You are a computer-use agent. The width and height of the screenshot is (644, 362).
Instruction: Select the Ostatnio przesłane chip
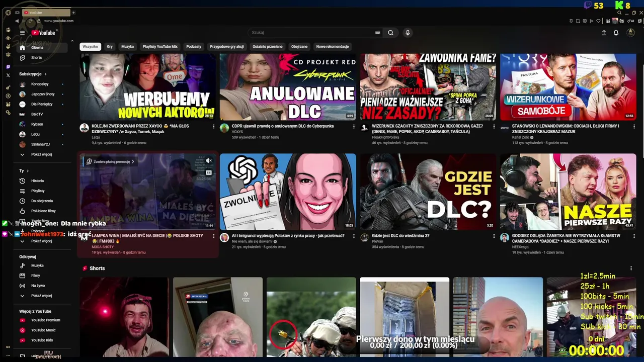click(268, 47)
